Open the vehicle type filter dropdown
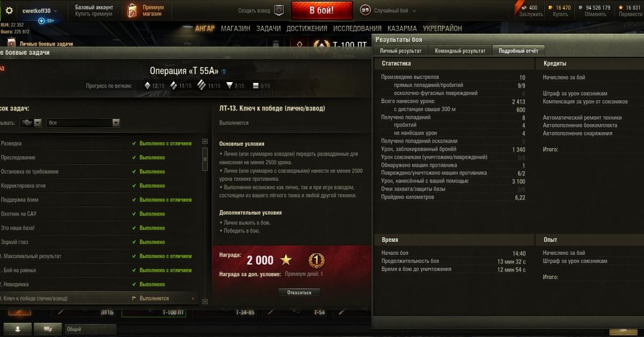Screen dimensions: 644x337 [31, 122]
